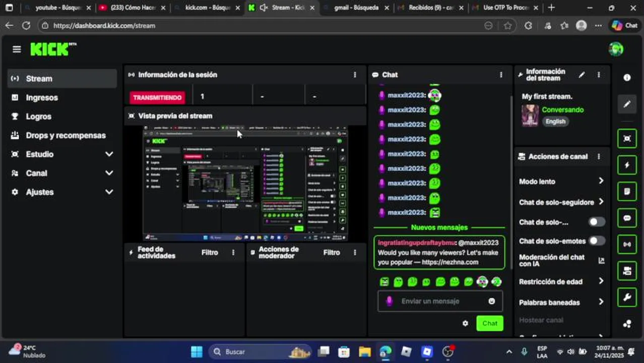Click the green Chat send button
This screenshot has width=644, height=363.
click(x=490, y=324)
